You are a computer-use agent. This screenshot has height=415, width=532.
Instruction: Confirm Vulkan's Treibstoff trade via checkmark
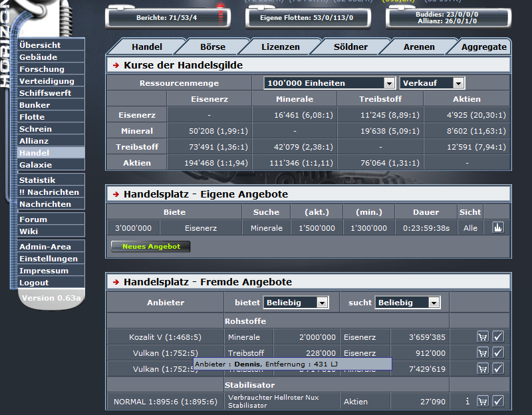click(x=498, y=353)
